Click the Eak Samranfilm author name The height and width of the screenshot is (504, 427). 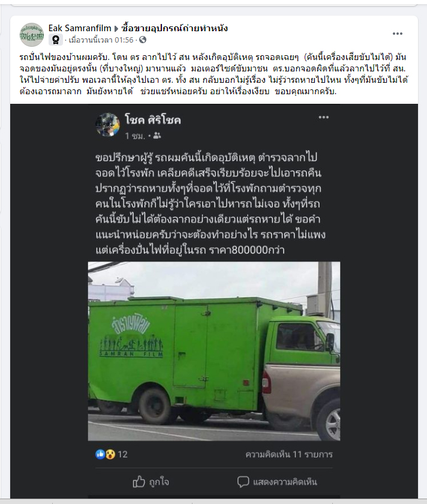[80, 28]
